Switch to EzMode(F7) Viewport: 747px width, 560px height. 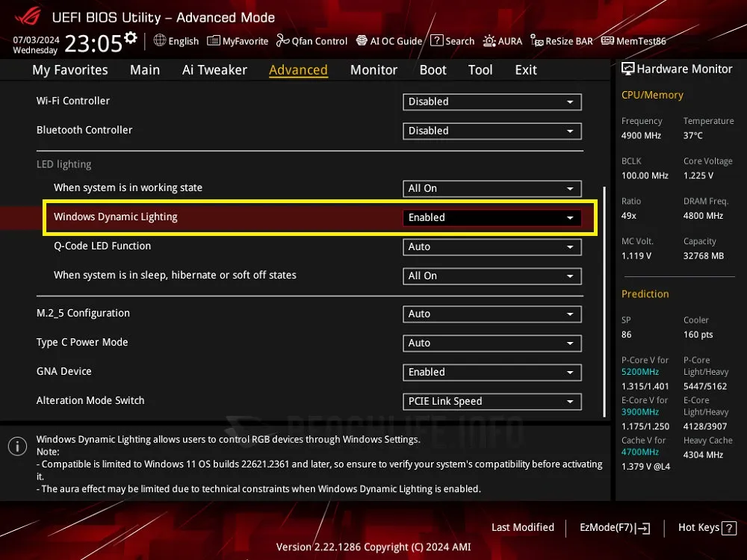pos(615,528)
